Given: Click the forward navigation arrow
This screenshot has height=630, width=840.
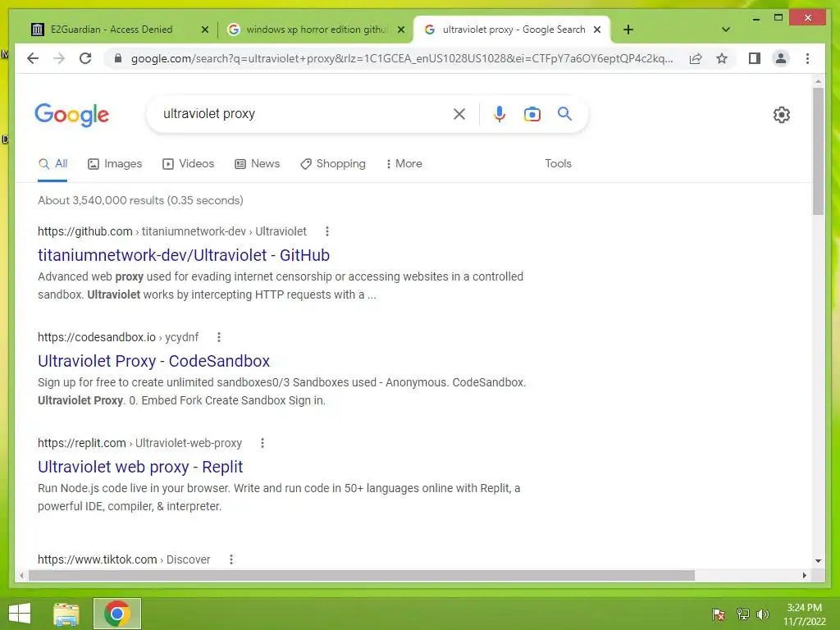Looking at the screenshot, I should pos(59,58).
